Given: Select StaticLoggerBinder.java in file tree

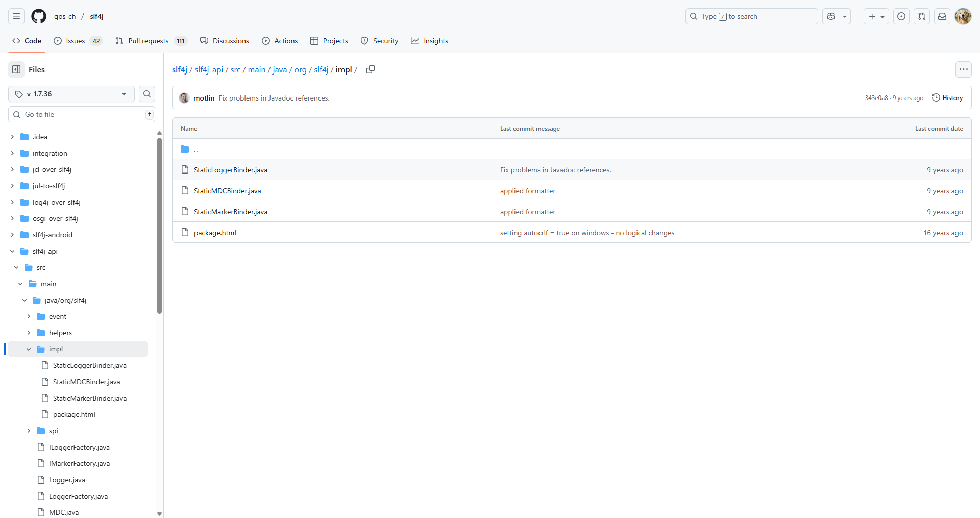Looking at the screenshot, I should pyautogui.click(x=90, y=365).
